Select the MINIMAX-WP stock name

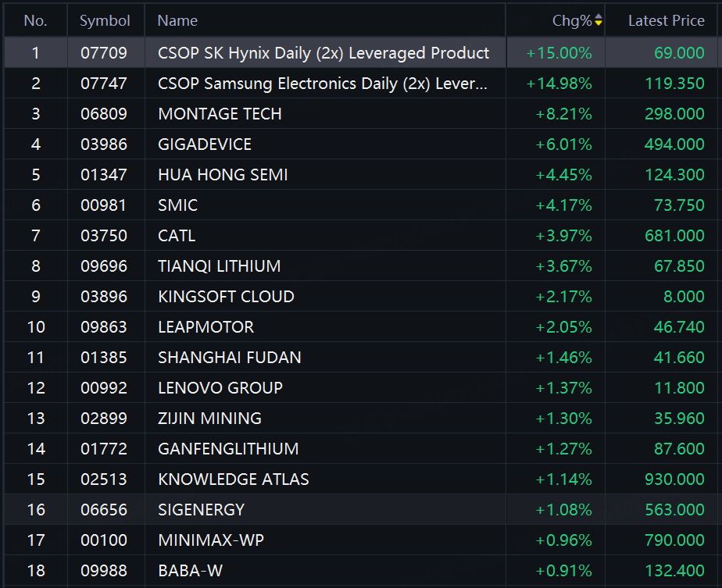pyautogui.click(x=211, y=540)
